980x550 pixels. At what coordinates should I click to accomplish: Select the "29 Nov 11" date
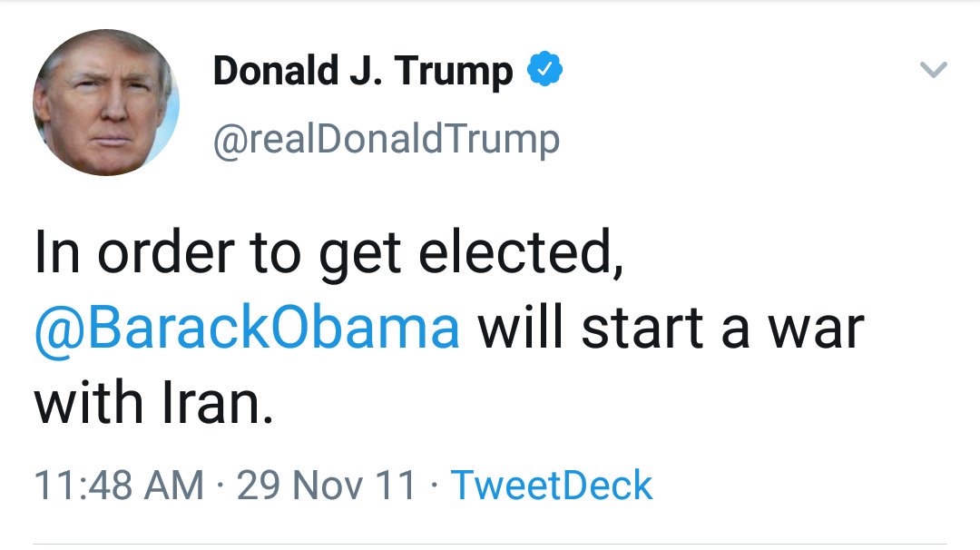coord(326,485)
